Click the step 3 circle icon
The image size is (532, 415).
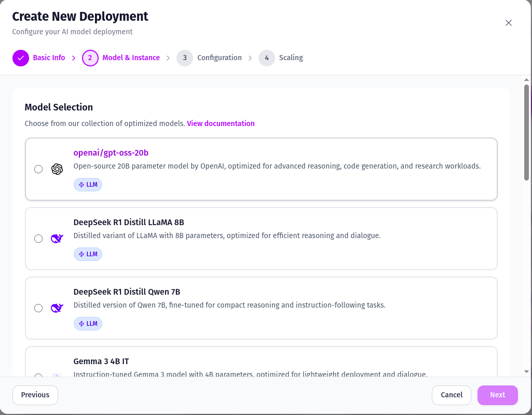click(185, 58)
